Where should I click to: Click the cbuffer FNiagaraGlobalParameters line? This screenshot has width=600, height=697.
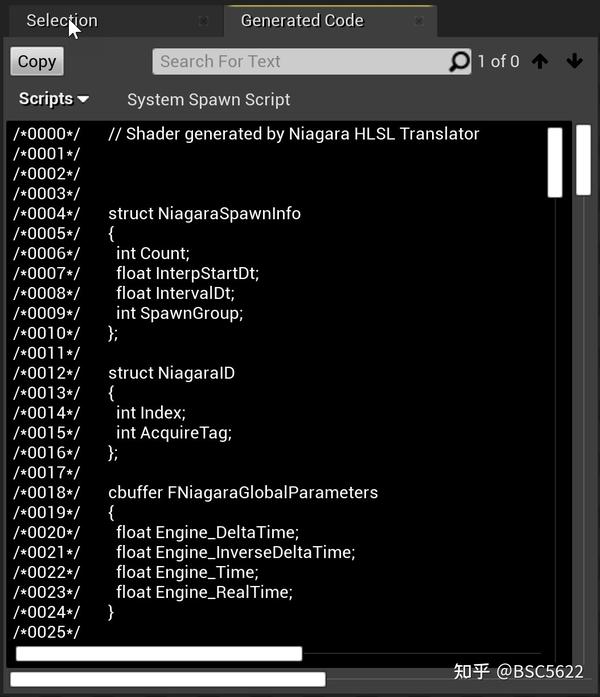click(x=243, y=492)
